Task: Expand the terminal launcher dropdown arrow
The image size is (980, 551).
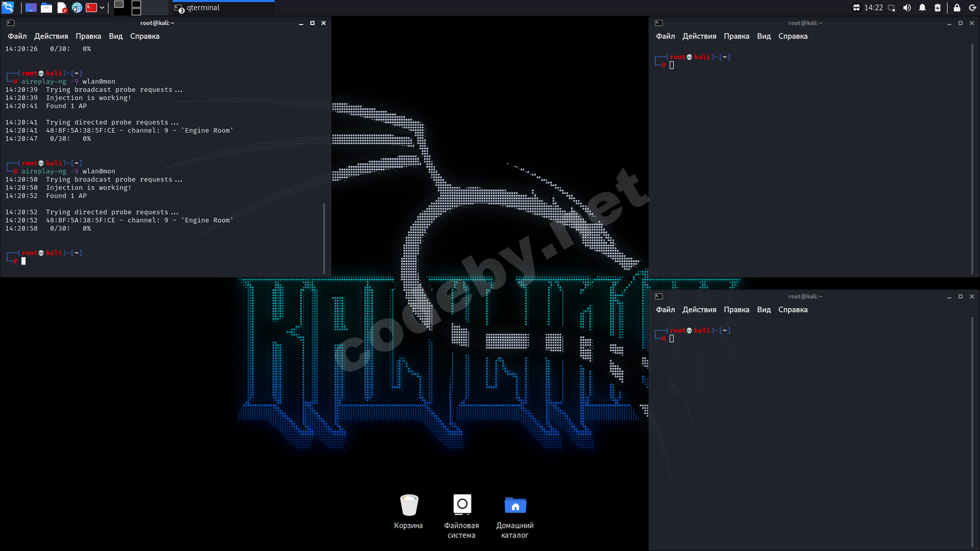Action: tap(102, 8)
